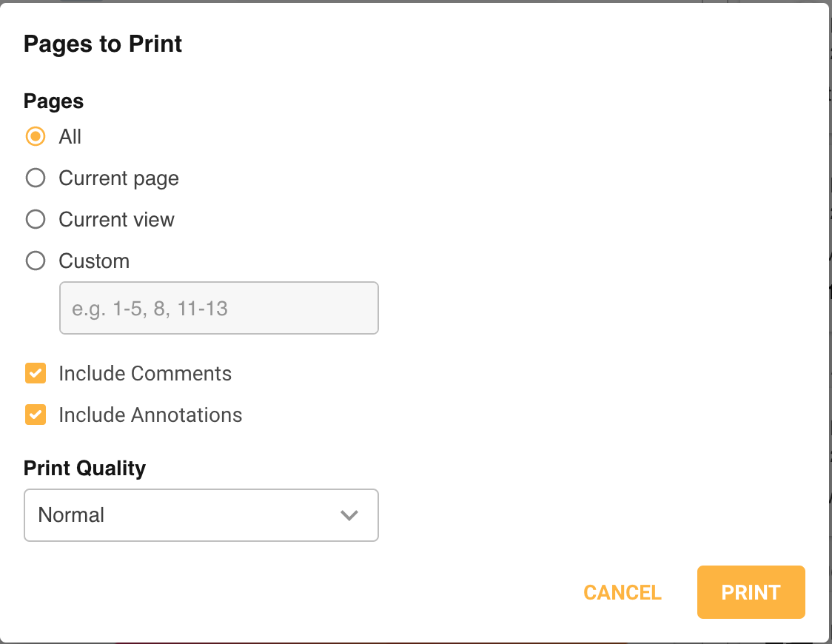
Task: Open the Print Quality dropdown
Action: coord(201,515)
